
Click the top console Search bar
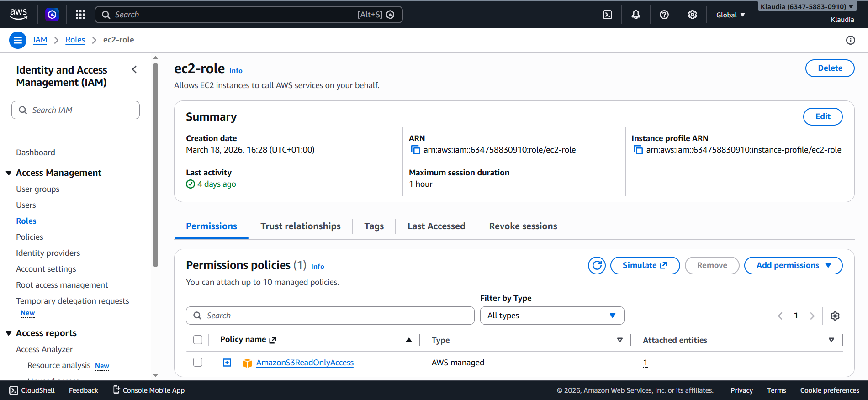point(249,15)
